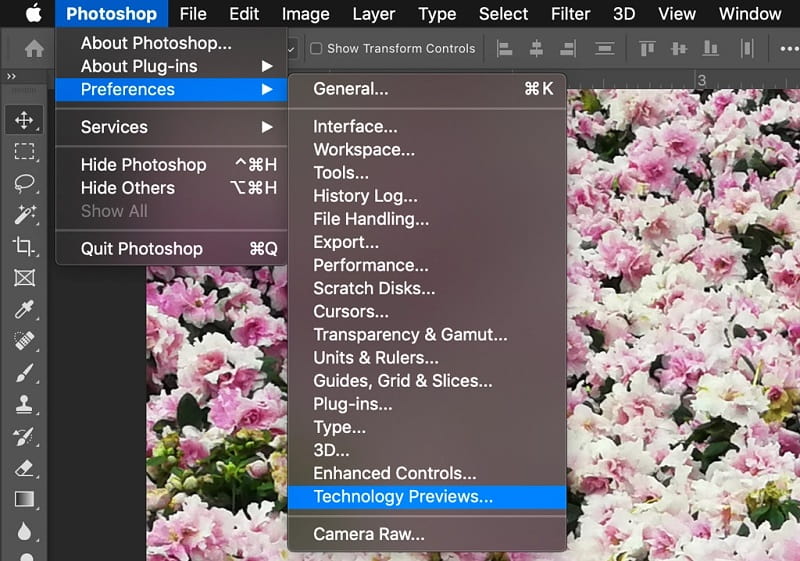This screenshot has width=800, height=561.
Task: Click align vertical centers icon
Action: (x=679, y=49)
